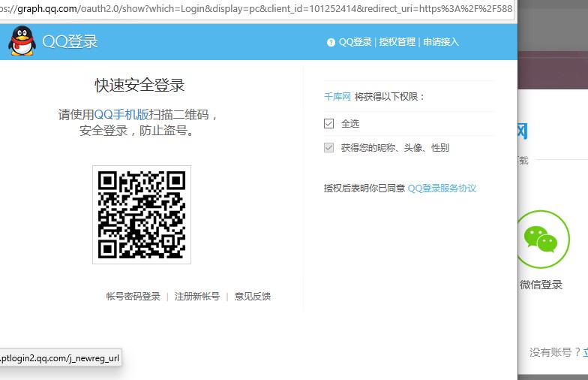
Task: Click the green WeChat login icon
Action: pyautogui.click(x=541, y=240)
